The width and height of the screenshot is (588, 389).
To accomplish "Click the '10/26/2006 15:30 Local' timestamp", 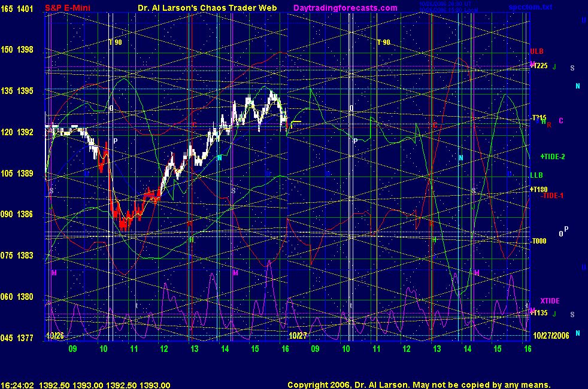I will tap(448, 10).
